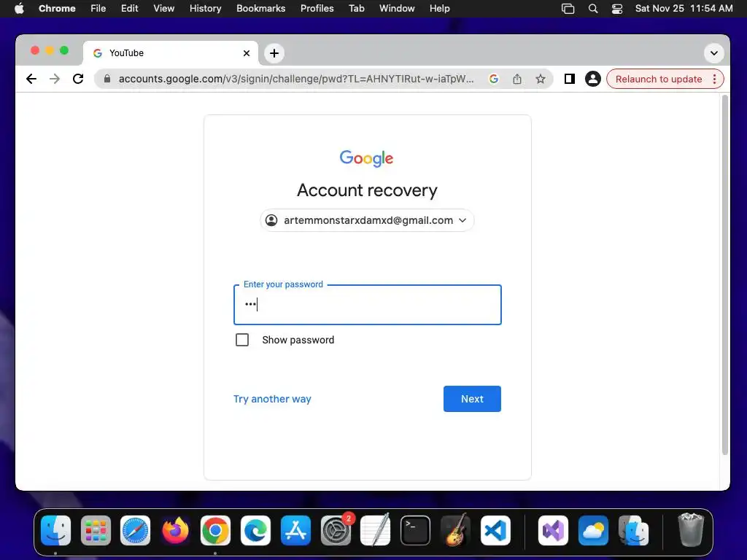Viewport: 747px width, 560px height.
Task: Launch Firefox from the Dock
Action: click(x=175, y=531)
